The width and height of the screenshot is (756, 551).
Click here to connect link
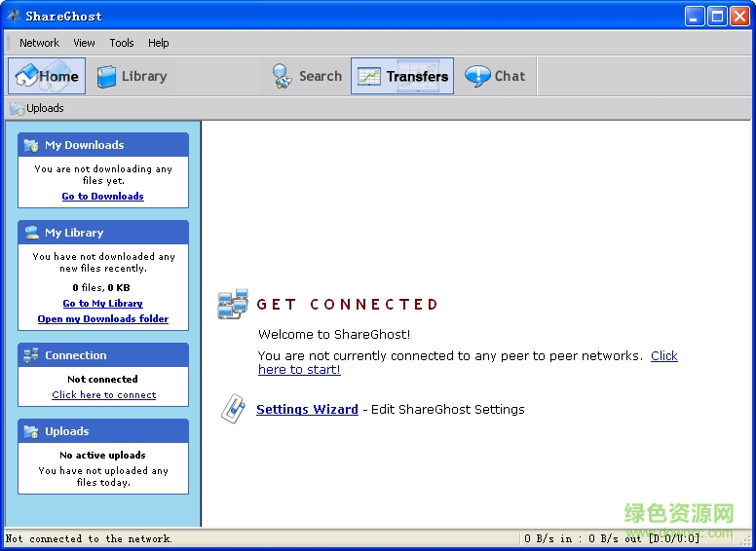pyautogui.click(x=104, y=395)
